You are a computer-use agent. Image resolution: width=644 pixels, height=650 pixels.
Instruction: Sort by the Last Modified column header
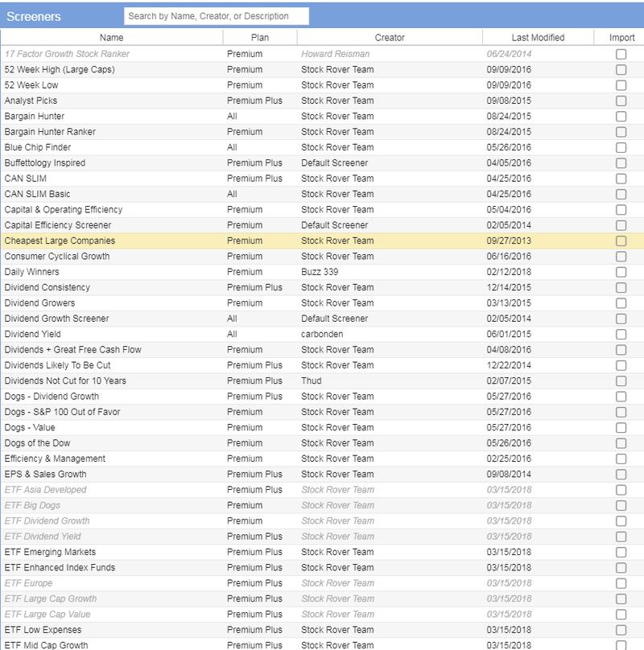pos(538,37)
